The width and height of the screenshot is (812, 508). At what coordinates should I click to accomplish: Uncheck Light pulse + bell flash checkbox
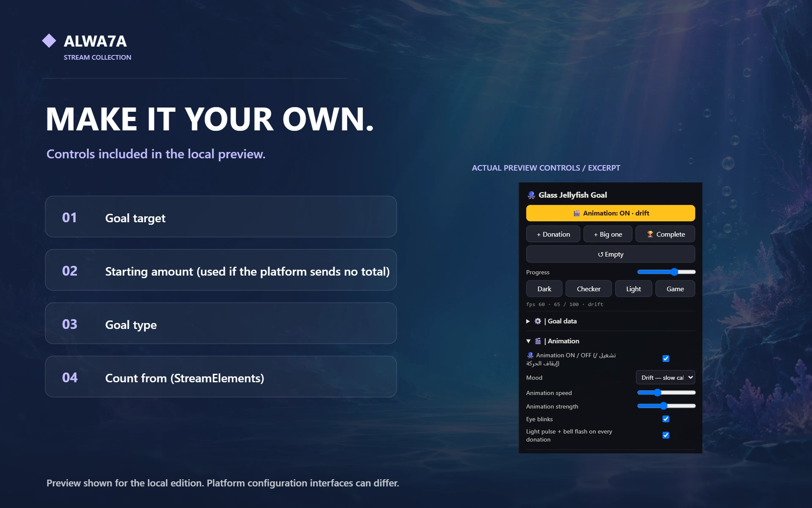click(666, 435)
